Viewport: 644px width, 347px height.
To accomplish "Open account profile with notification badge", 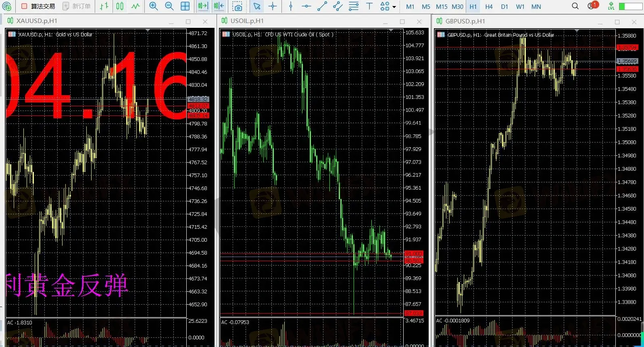I will [592, 6].
